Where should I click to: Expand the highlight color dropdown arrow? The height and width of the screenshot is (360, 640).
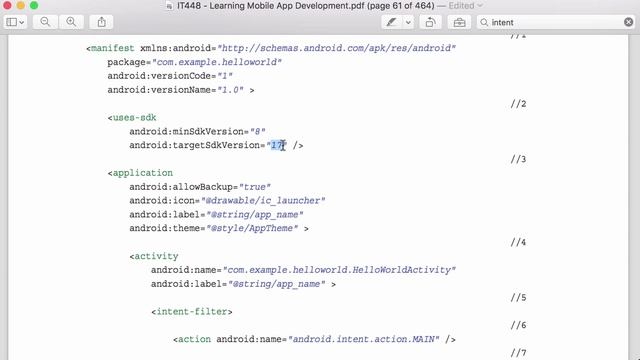pos(408,22)
